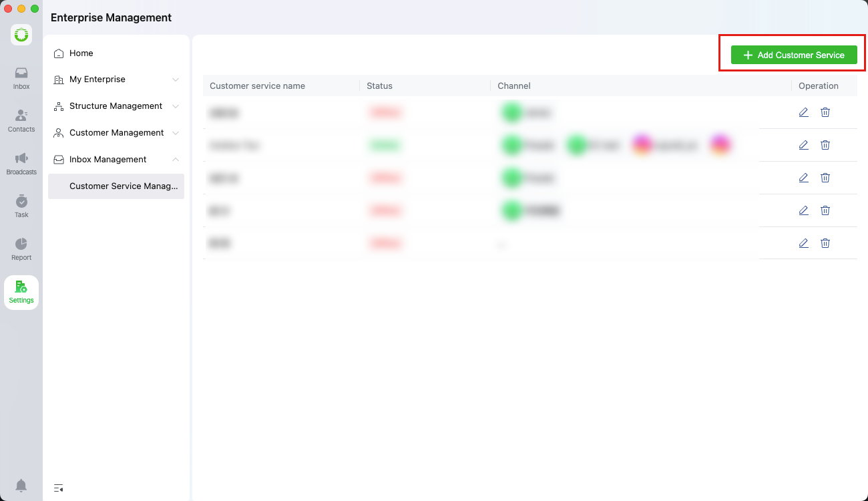
Task: Delete the second customer service row
Action: 825,145
